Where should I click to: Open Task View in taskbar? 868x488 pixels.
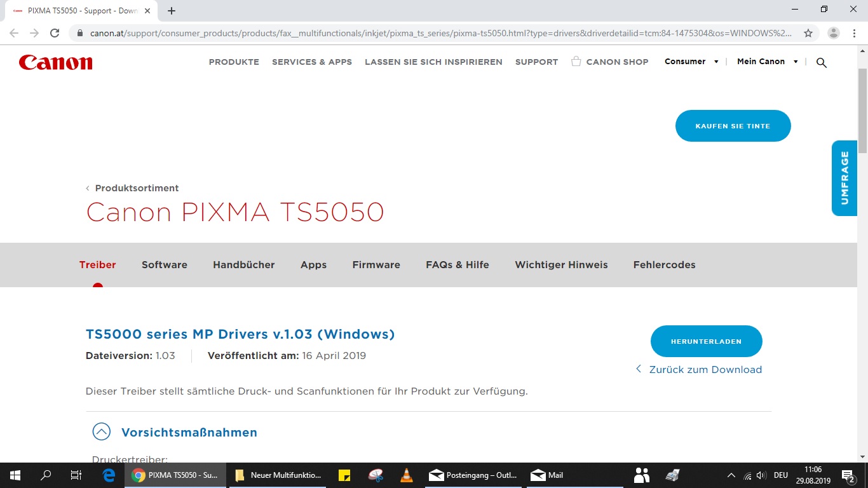pyautogui.click(x=76, y=475)
